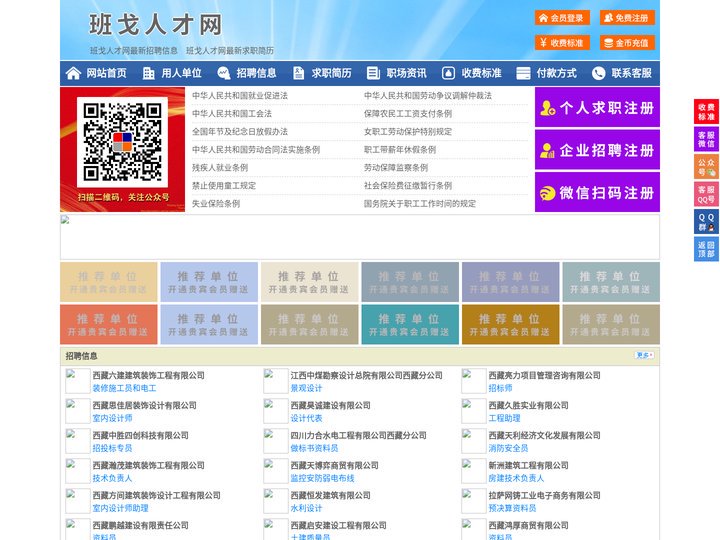Viewport: 720px width, 540px height.
Task: Click the 客服QQ号 pink sidebar icon
Action: [706, 194]
